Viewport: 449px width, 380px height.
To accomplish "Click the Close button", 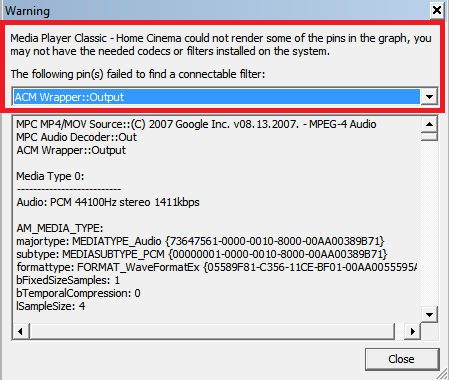I will tap(402, 359).
